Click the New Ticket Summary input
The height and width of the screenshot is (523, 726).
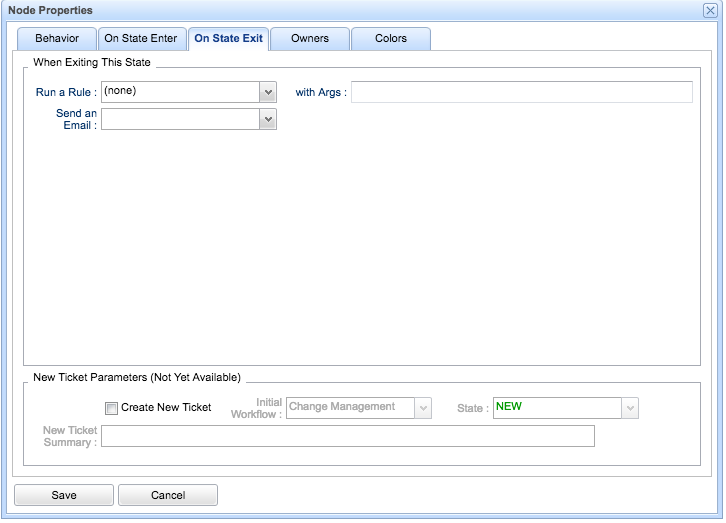pos(347,436)
